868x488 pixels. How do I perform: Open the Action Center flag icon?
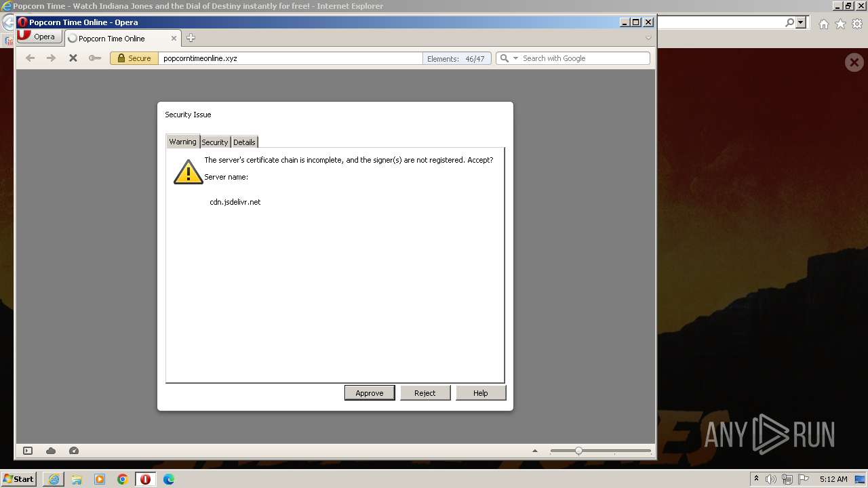[804, 479]
